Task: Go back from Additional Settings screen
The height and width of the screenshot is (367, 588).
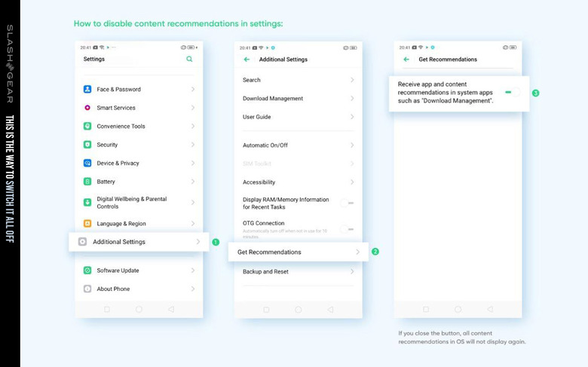Action: coord(247,60)
